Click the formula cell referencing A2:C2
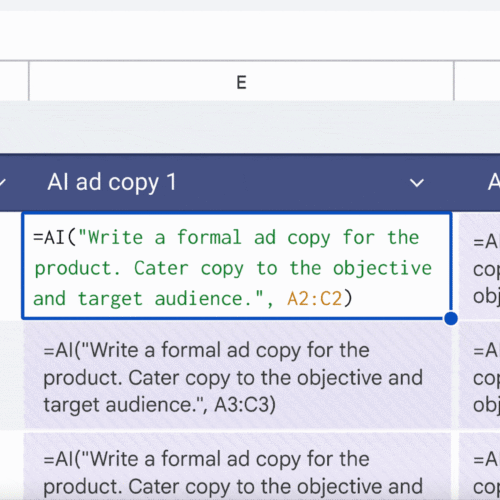Screen dimensions: 500x500 tap(237, 266)
